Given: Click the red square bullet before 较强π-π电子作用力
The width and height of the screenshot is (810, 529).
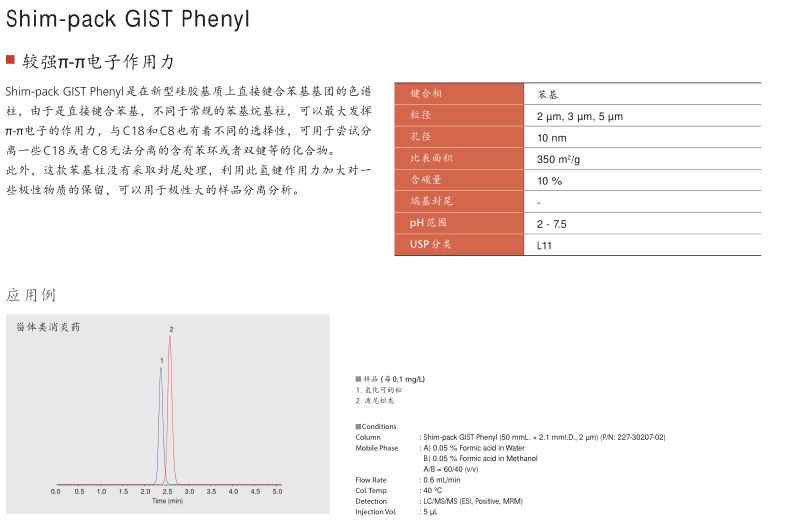Looking at the screenshot, I should tap(11, 61).
